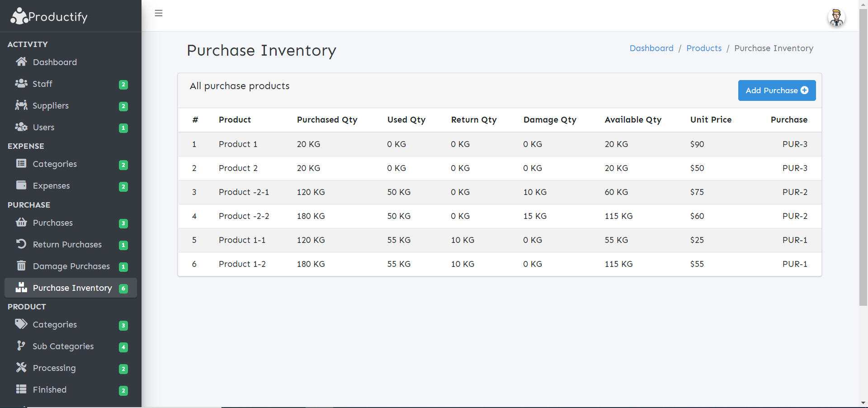Click the Purchase Inventory sidebar entry
868x408 pixels.
point(72,288)
